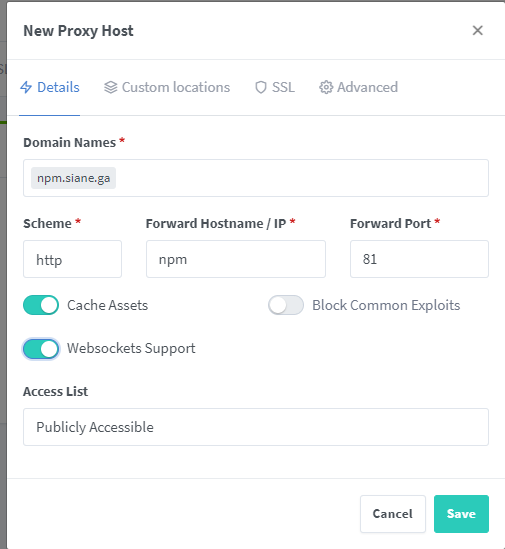
Task: Click the lightning bolt icon beside Details
Action: click(26, 87)
